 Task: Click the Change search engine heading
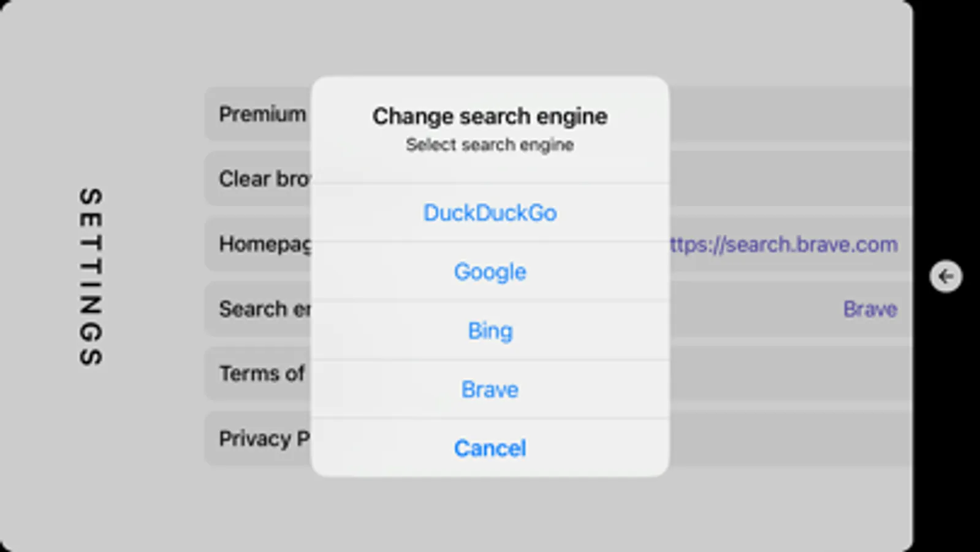tap(490, 116)
